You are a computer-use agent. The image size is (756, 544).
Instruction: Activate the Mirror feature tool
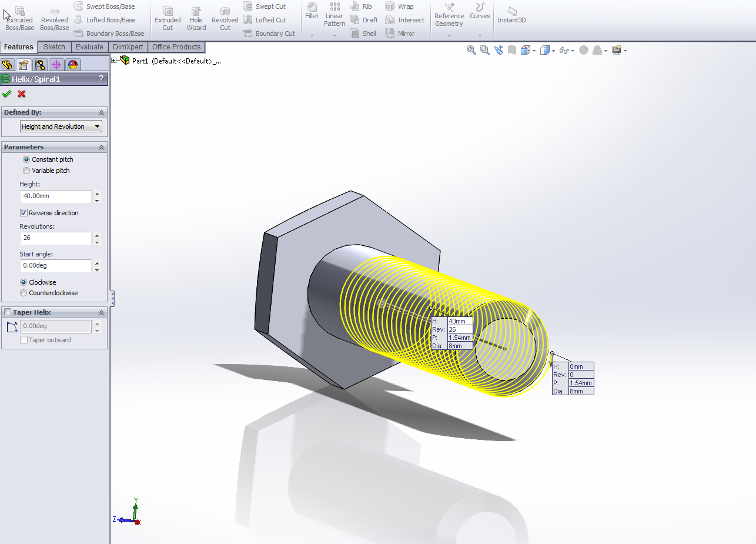(404, 33)
